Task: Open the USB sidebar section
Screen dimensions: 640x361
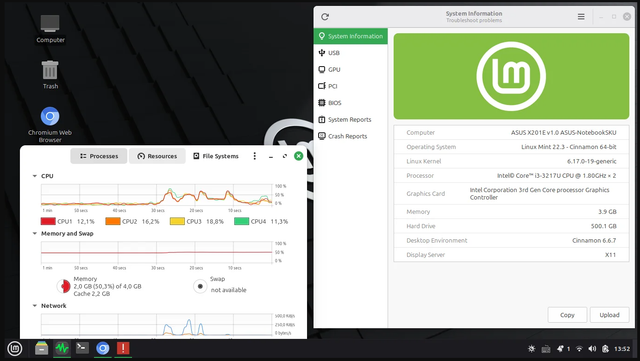Action: coord(351,53)
